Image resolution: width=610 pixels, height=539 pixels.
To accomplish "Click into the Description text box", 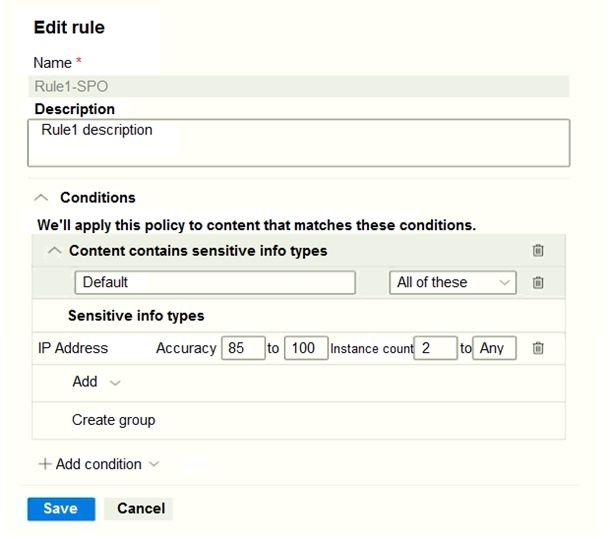I will point(299,143).
